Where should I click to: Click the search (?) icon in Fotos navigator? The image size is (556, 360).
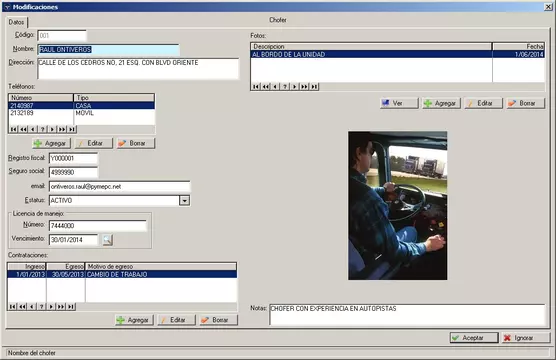tap(285, 87)
